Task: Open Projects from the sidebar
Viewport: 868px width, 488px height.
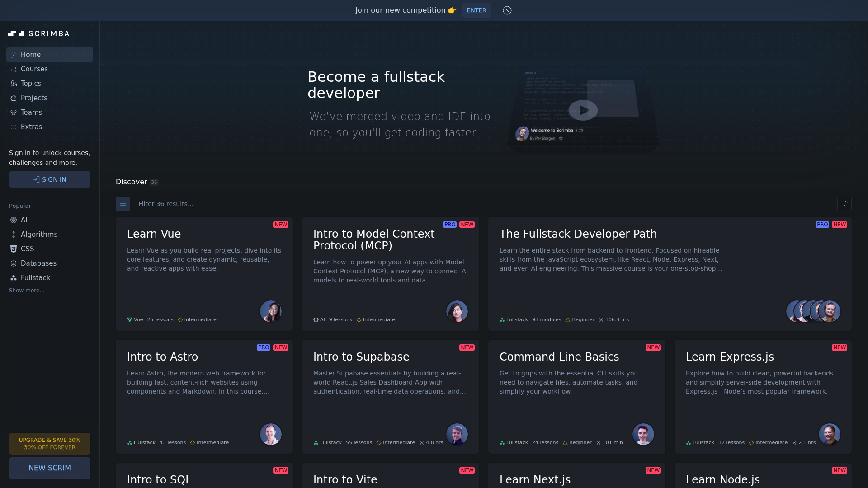Action: 34,98
